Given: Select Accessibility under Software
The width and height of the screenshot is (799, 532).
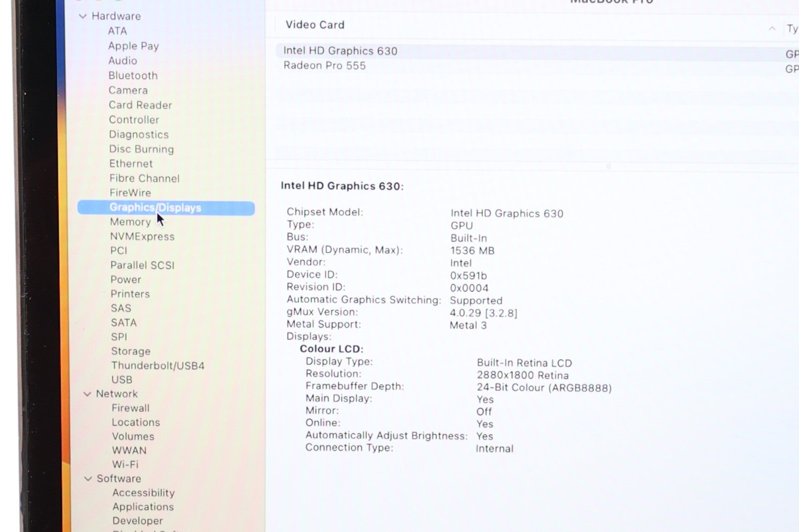Looking at the screenshot, I should (143, 493).
